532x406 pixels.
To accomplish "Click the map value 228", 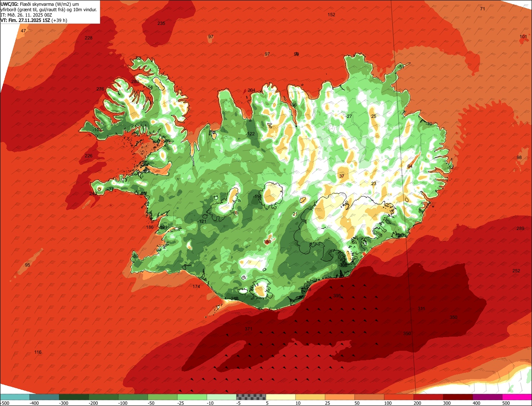I will (x=89, y=38).
